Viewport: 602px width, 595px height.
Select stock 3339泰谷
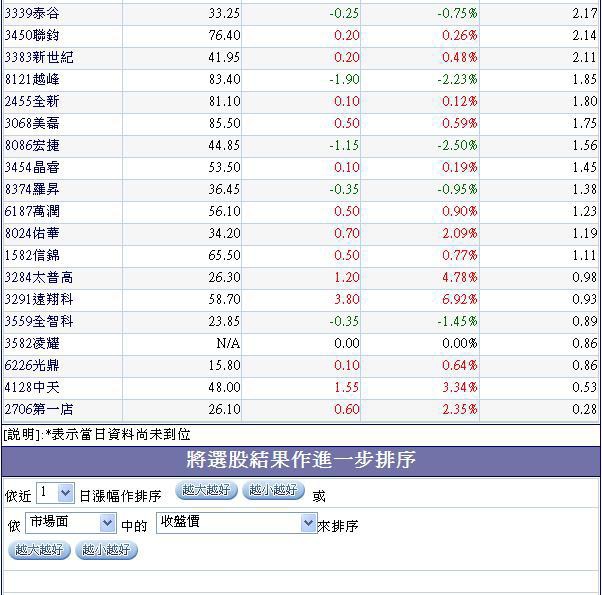tap(32, 13)
